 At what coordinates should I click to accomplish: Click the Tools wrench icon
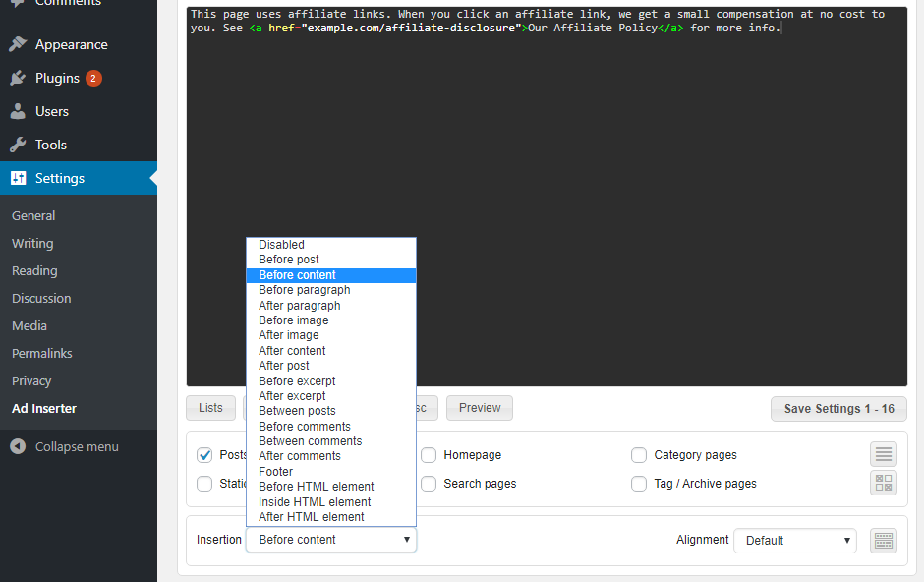pos(18,145)
